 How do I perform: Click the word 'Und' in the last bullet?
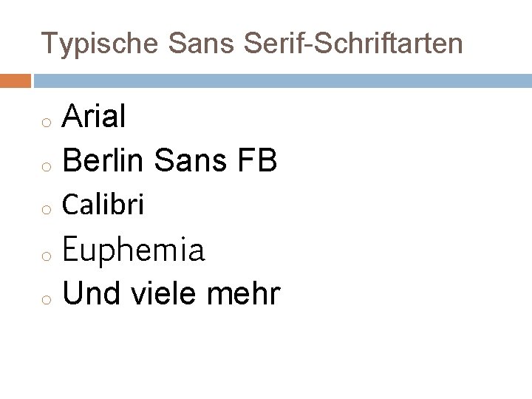coord(92,293)
